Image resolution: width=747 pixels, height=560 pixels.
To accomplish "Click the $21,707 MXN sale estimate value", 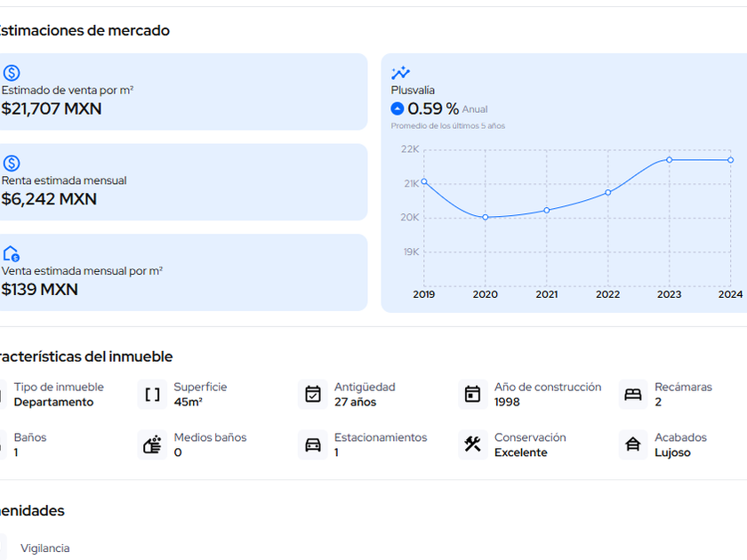I will [x=52, y=109].
